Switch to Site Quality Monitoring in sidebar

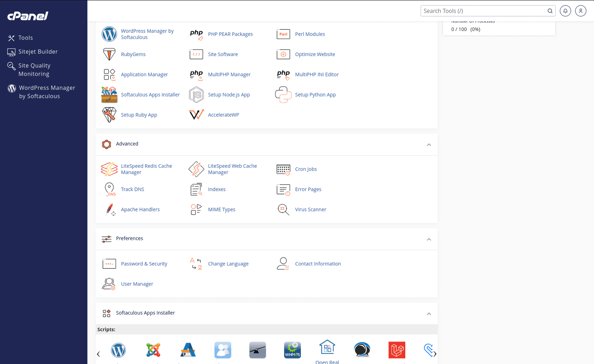(34, 70)
